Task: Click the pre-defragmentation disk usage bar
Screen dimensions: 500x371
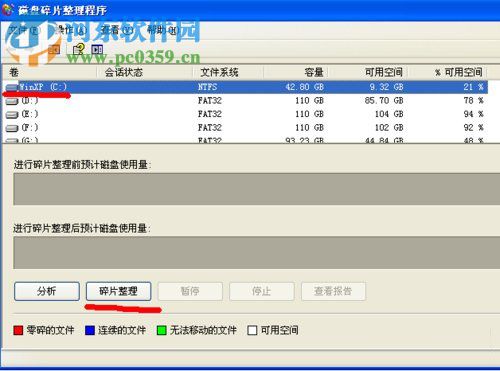Action: click(256, 189)
